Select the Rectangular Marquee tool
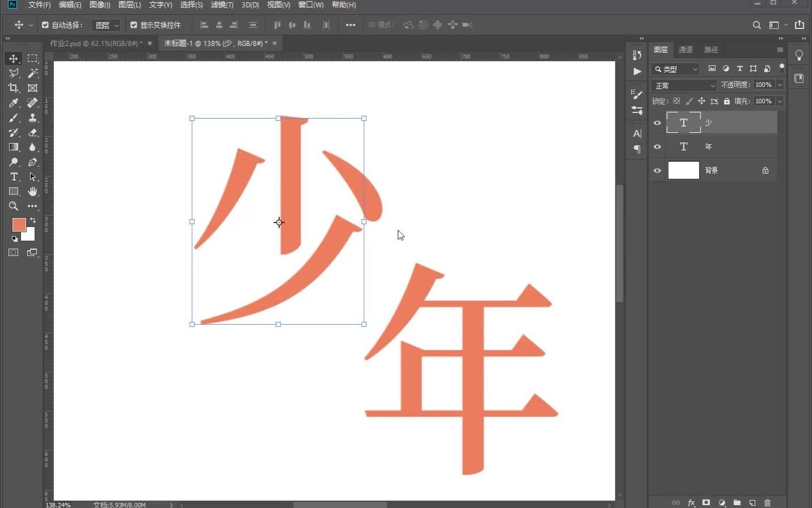The width and height of the screenshot is (812, 508). tap(32, 58)
